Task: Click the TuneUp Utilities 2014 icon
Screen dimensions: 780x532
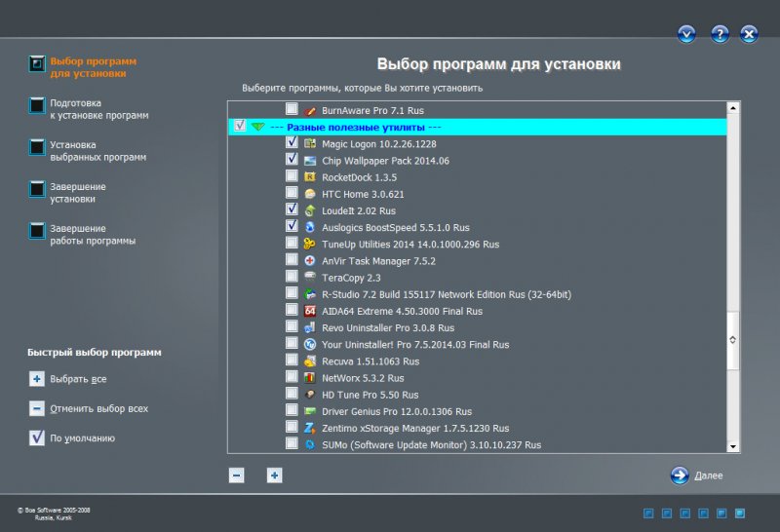Action: [x=310, y=245]
